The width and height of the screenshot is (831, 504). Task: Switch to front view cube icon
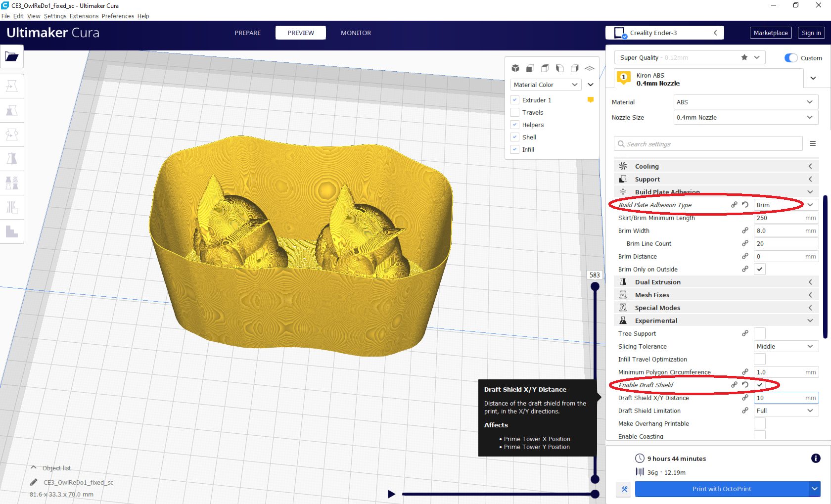tap(530, 68)
